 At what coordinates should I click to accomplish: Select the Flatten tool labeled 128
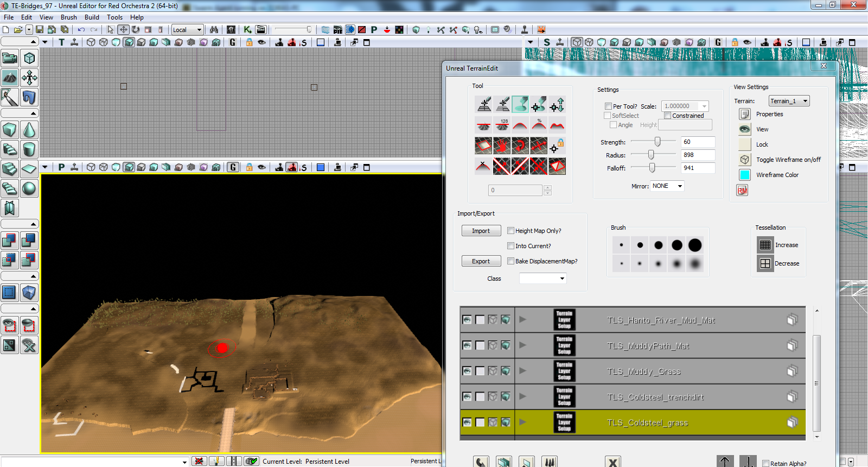click(502, 125)
